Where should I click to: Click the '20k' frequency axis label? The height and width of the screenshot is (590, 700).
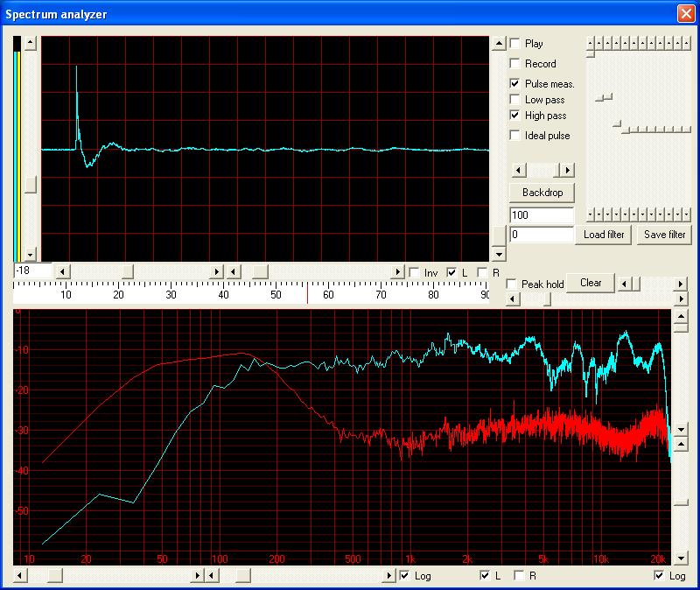point(659,558)
